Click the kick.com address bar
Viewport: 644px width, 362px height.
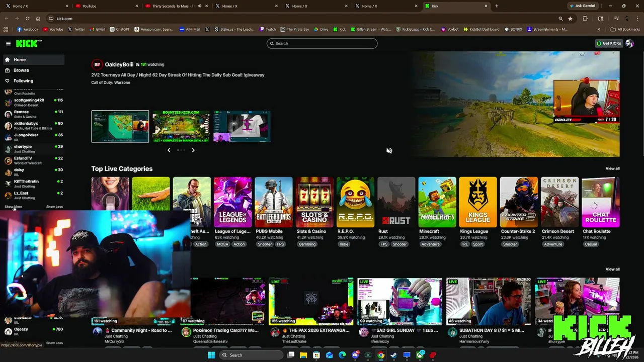click(x=302, y=19)
